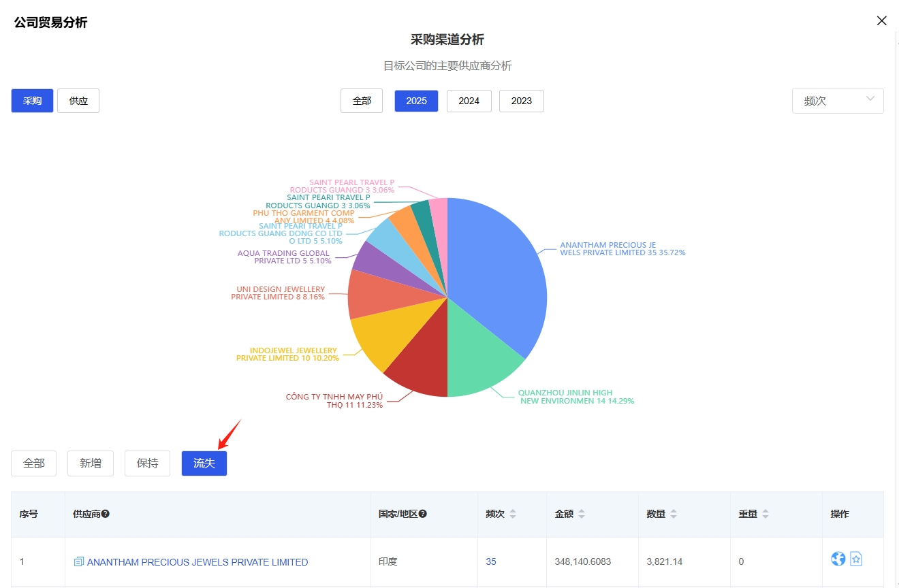The width and height of the screenshot is (899, 588).
Task: Filter suppliers by 保持
Action: tap(147, 463)
